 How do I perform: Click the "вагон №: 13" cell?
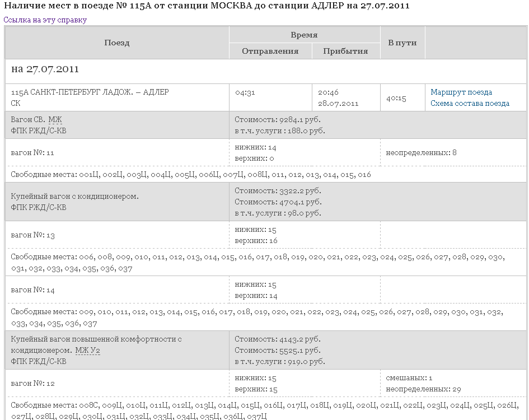(x=32, y=235)
